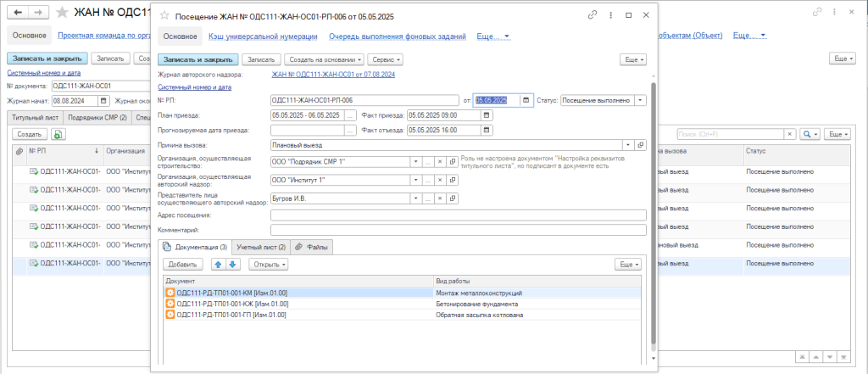Viewport: 868px width, 374px height.
Task: Click Записать и закрыть in Посещение dialog
Action: 198,59
